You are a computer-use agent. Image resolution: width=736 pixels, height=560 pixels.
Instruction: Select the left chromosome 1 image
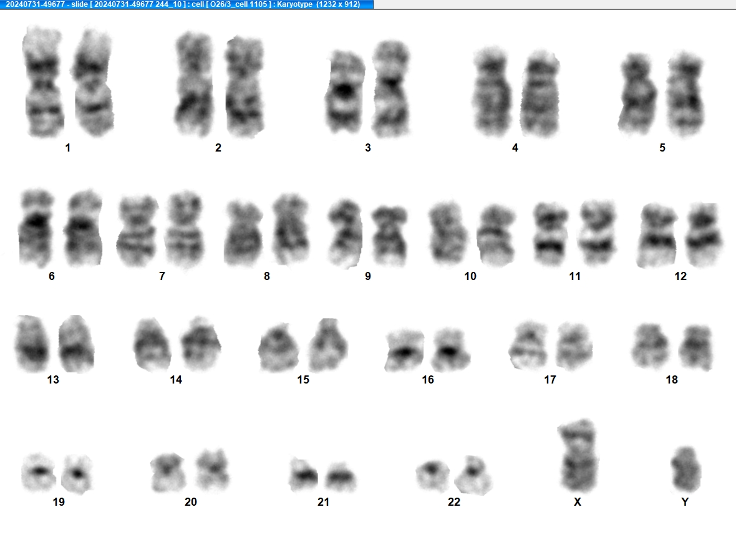pyautogui.click(x=42, y=82)
